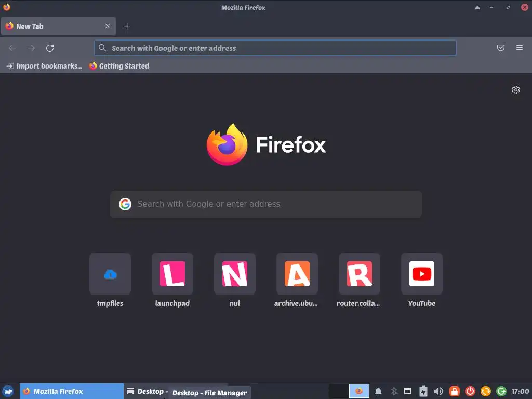
Task: Open the launchpad shortcut tile
Action: (x=172, y=274)
